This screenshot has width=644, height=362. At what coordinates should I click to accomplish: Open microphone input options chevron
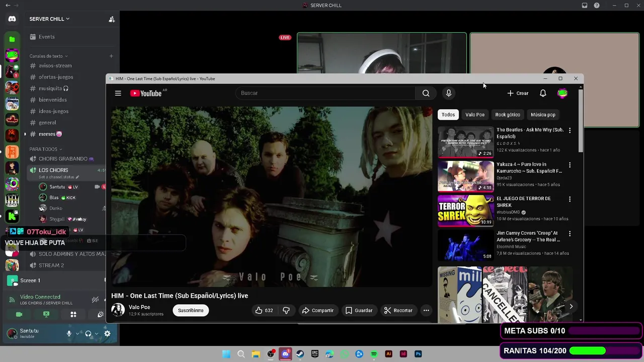coord(77,333)
